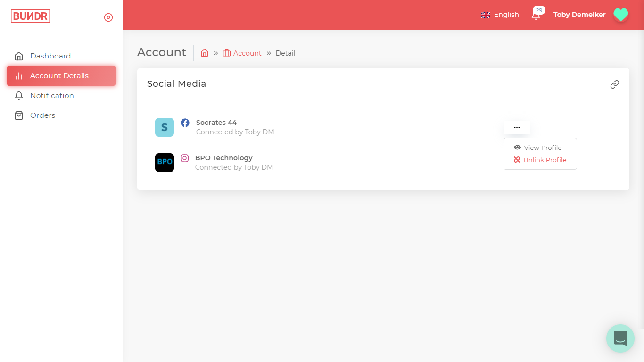Click the UK flag icon
This screenshot has height=362, width=644.
[486, 15]
